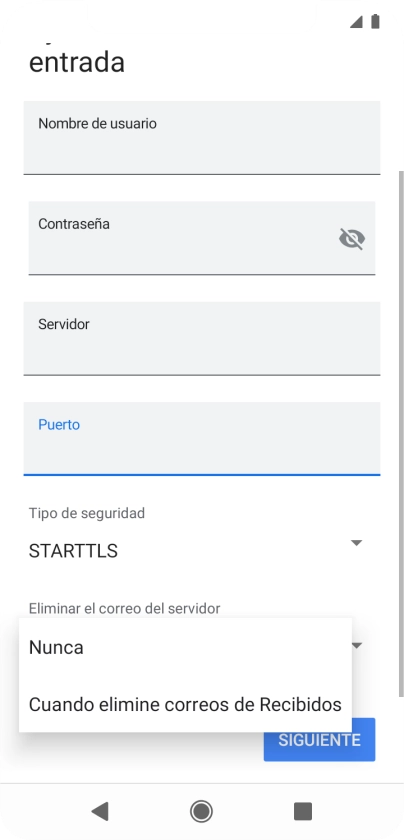Tap the battery status icon
Screen dimensions: 404x840
coord(375,21)
